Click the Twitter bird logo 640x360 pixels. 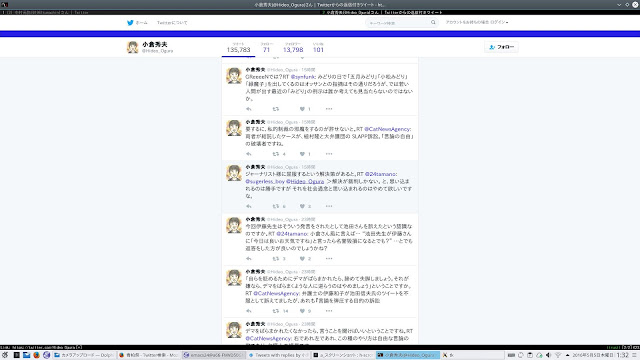(130, 23)
